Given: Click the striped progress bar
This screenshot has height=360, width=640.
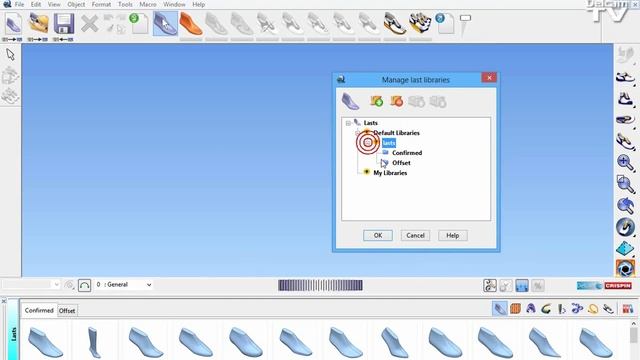Looking at the screenshot, I should [x=320, y=285].
